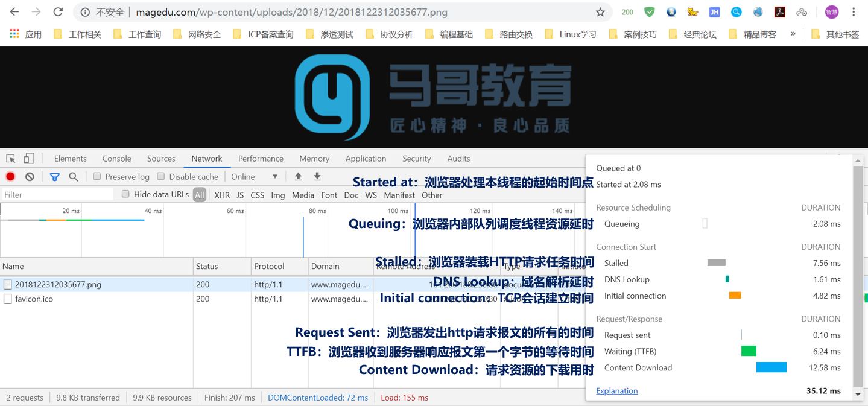Show the site info for the insecure connection

point(103,12)
